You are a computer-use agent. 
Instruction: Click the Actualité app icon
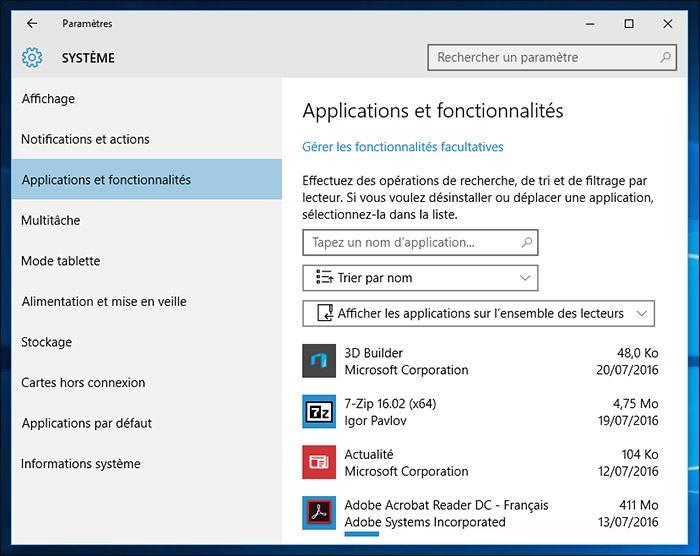(x=319, y=462)
